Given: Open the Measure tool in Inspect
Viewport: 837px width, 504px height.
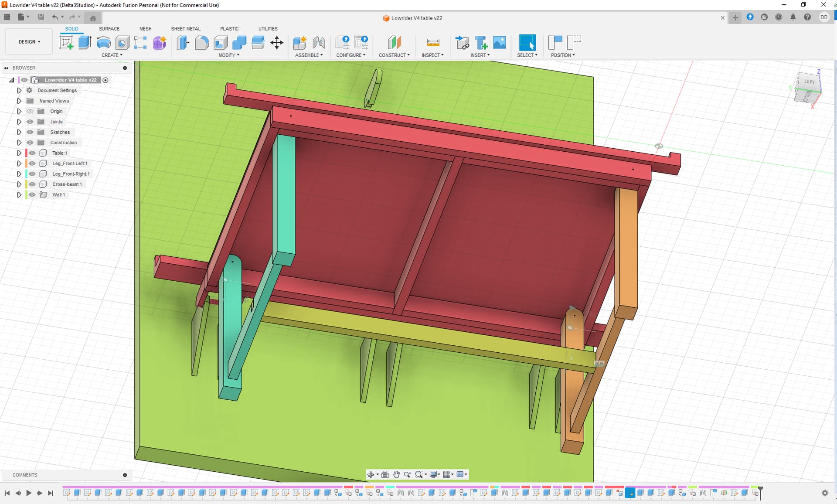Looking at the screenshot, I should coord(433,43).
